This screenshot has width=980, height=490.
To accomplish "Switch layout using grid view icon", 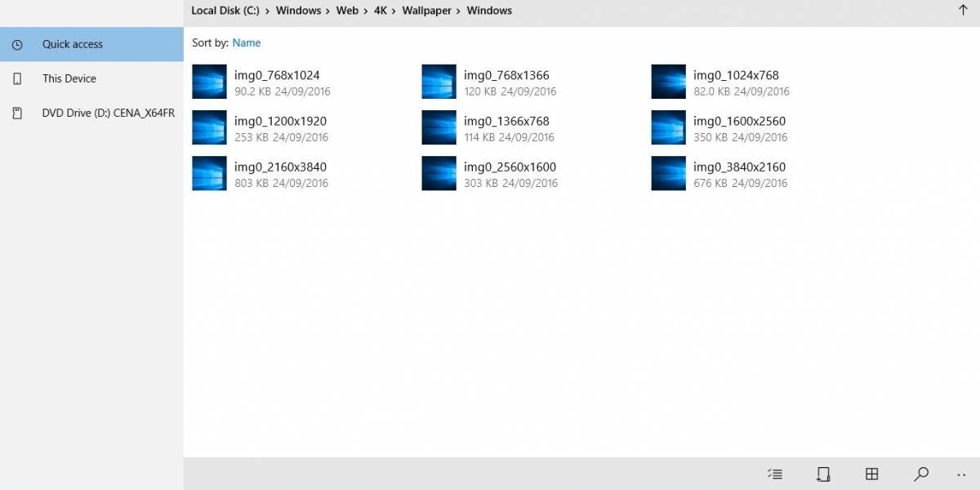I will tap(872, 474).
